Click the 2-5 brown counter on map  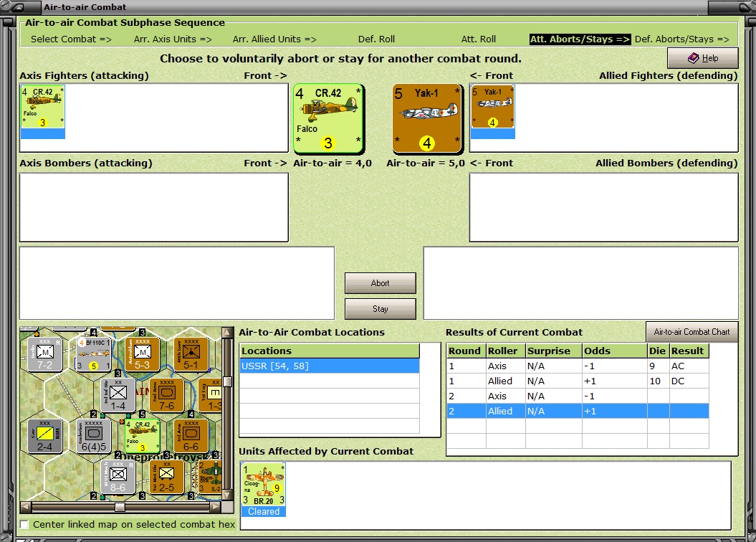pyautogui.click(x=166, y=477)
